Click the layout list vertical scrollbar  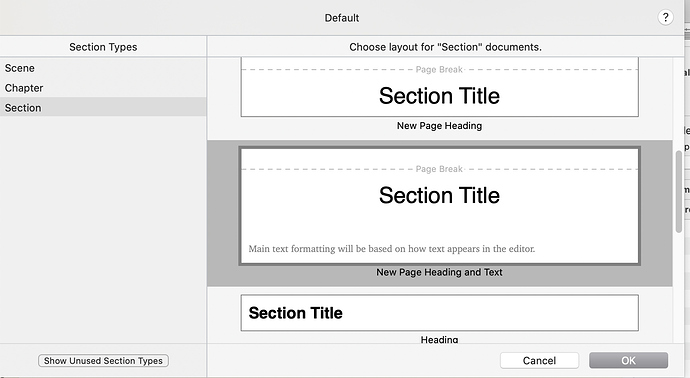tap(679, 191)
